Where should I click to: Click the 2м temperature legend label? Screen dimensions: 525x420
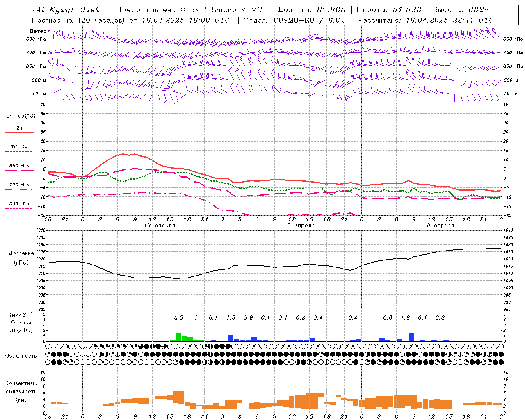click(x=19, y=128)
